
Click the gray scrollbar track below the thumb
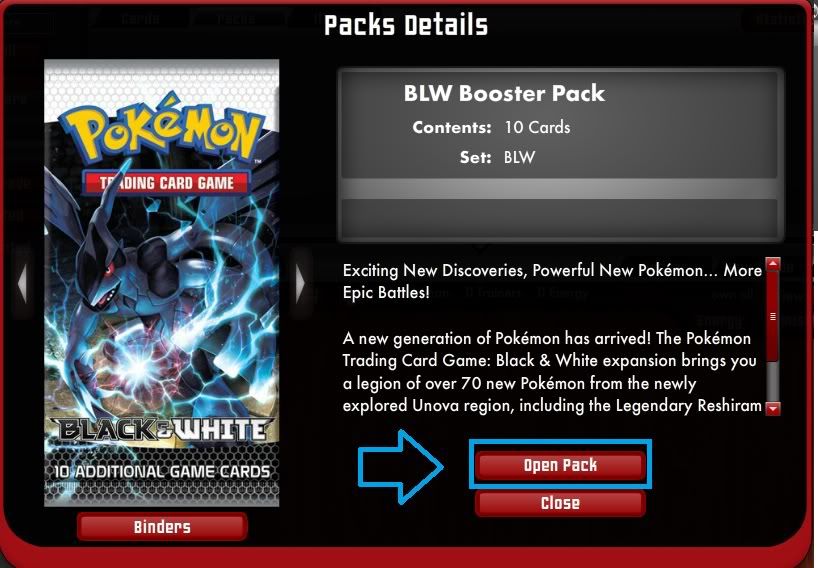[x=773, y=381]
